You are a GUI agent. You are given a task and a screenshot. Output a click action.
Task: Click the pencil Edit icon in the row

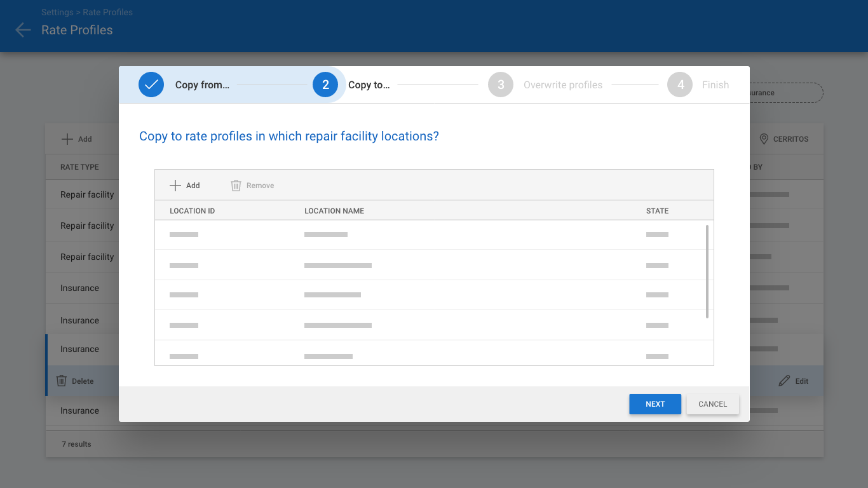click(x=784, y=381)
